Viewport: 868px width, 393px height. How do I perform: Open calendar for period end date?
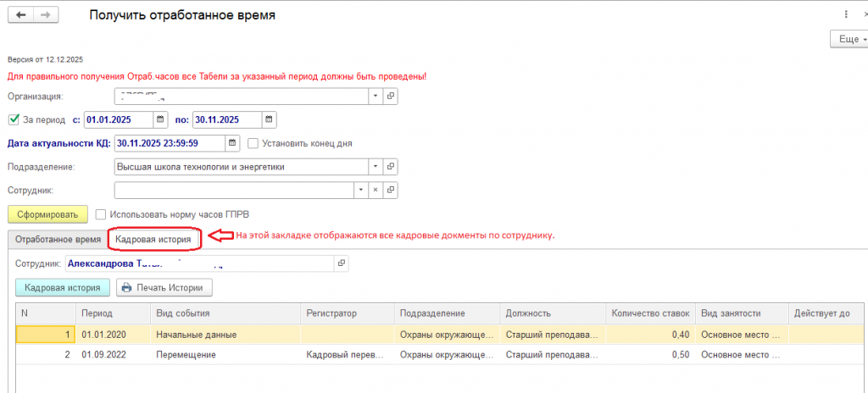[x=270, y=119]
